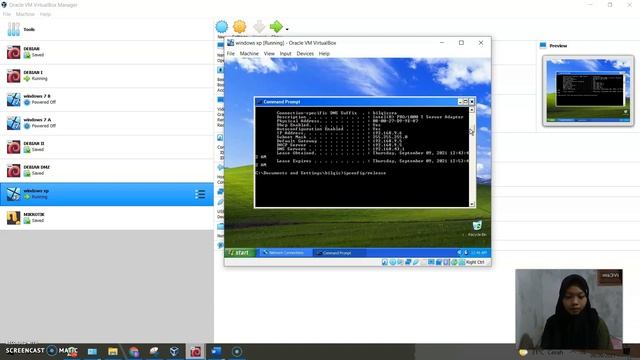
Task: Click the Settings gear toolbar icon
Action: 240,27
